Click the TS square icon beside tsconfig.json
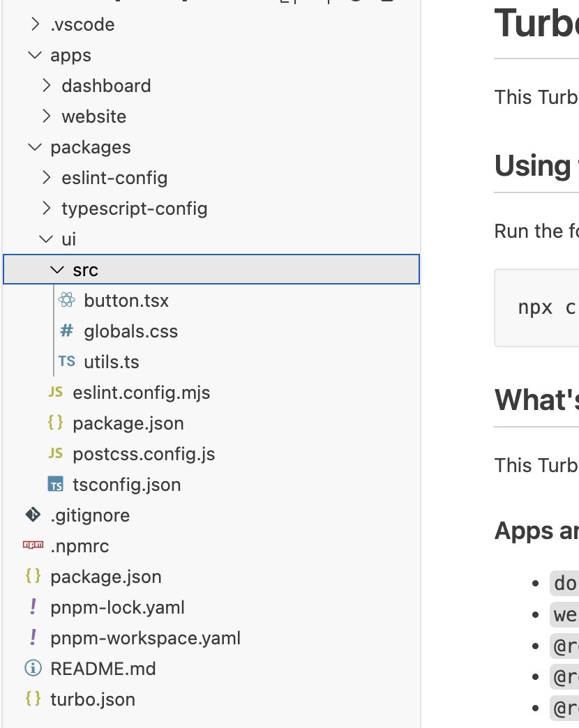 pos(55,484)
